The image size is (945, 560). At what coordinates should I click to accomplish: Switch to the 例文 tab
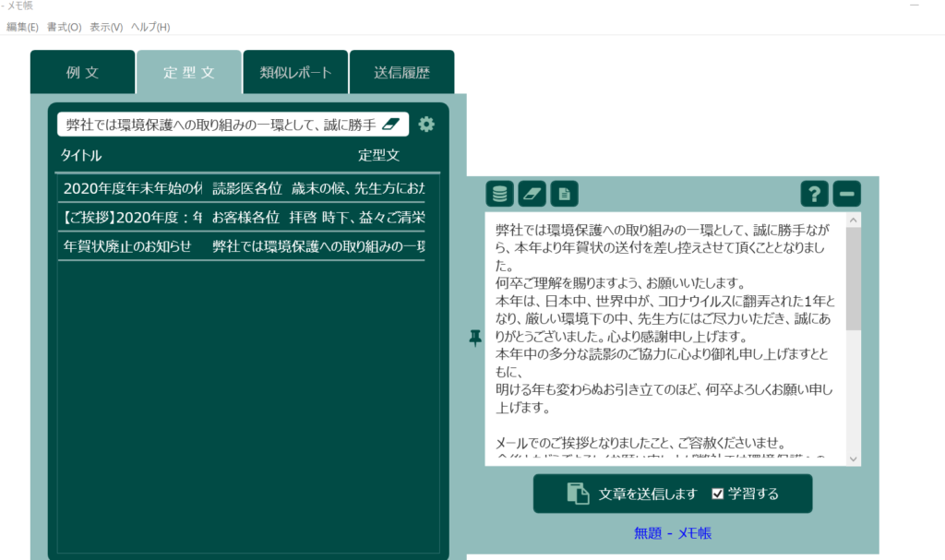(x=82, y=72)
